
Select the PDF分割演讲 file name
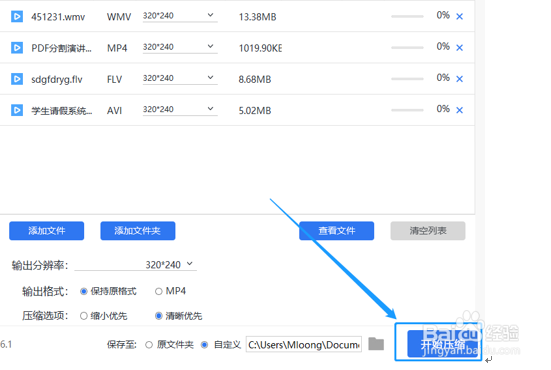tap(61, 48)
